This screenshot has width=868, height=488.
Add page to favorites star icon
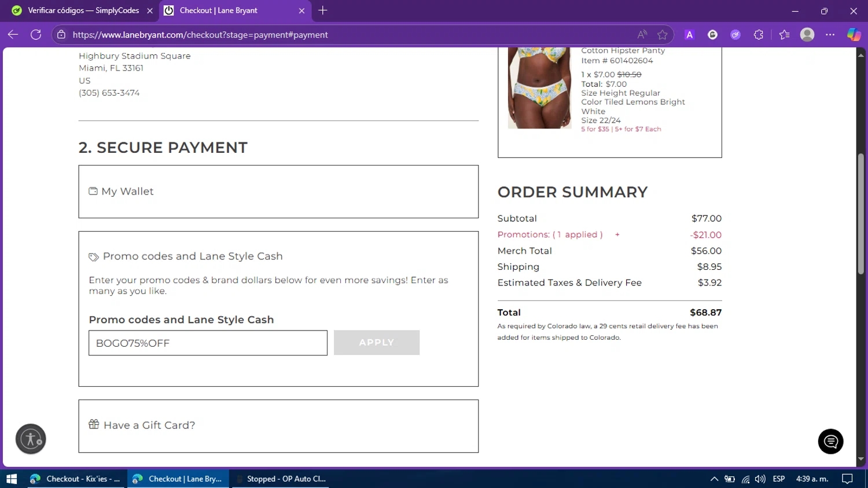663,35
